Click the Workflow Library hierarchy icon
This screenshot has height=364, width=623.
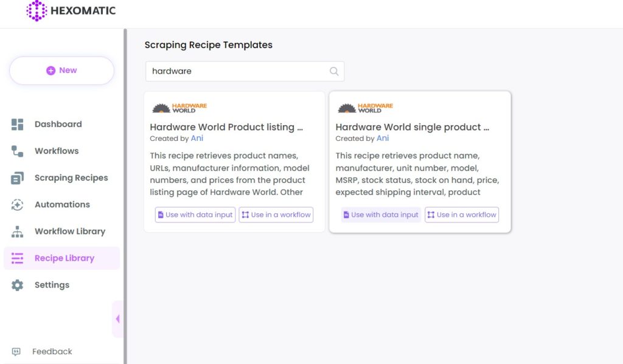pos(17,232)
